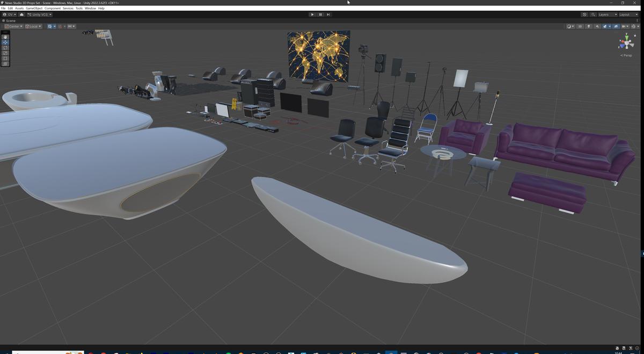The height and width of the screenshot is (354, 644).
Task: Open Local handle rotation dropdown
Action: point(33,26)
